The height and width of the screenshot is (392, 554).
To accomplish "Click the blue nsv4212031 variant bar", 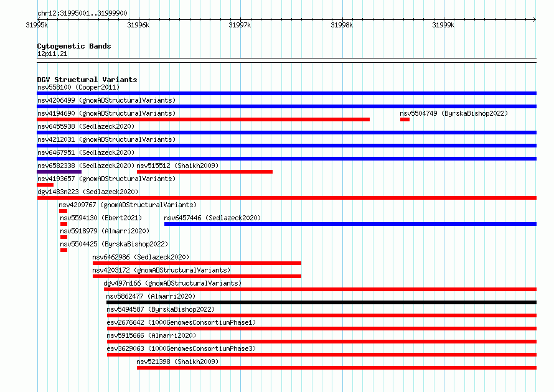I will point(286,146).
